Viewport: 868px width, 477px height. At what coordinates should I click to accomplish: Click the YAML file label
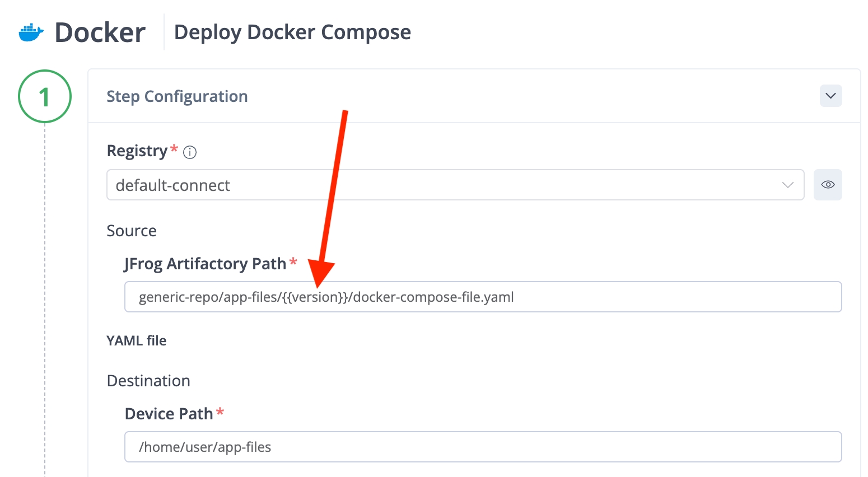[137, 340]
